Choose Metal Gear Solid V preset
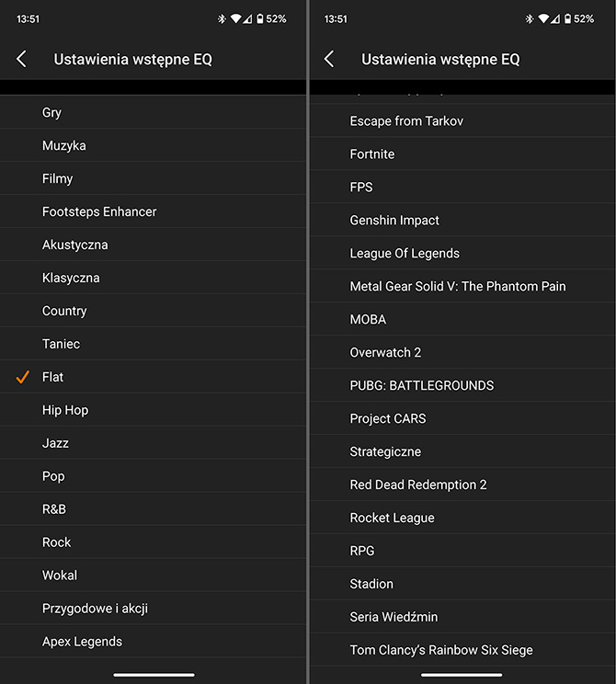The height and width of the screenshot is (684, 616). [462, 286]
